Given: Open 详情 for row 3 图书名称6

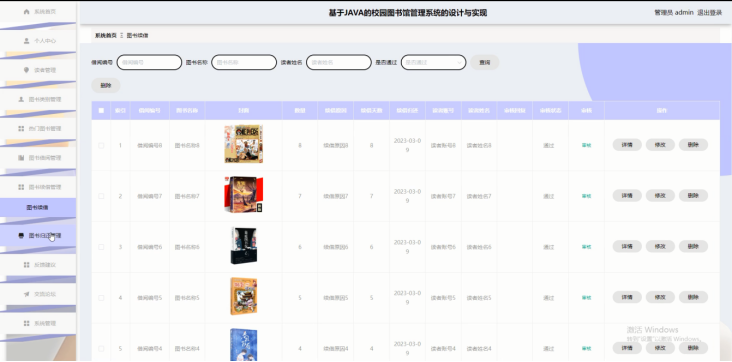Looking at the screenshot, I should pyautogui.click(x=627, y=246).
